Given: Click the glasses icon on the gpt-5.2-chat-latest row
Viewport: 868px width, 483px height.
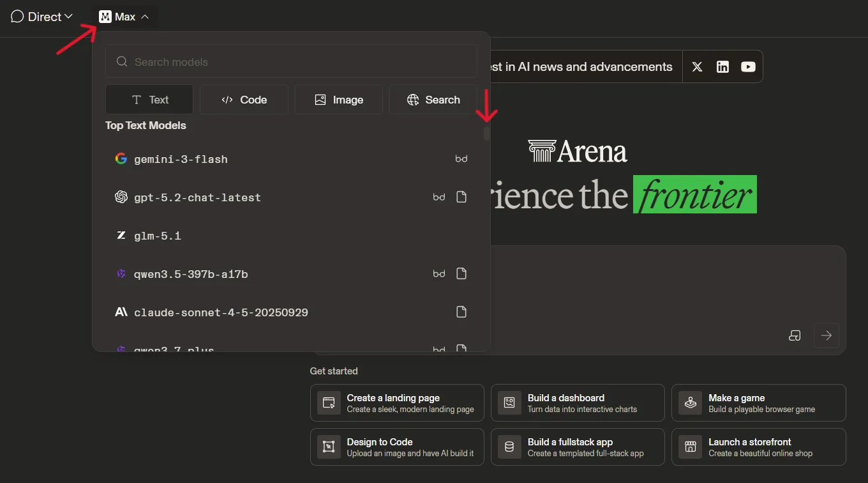Looking at the screenshot, I should click(439, 197).
